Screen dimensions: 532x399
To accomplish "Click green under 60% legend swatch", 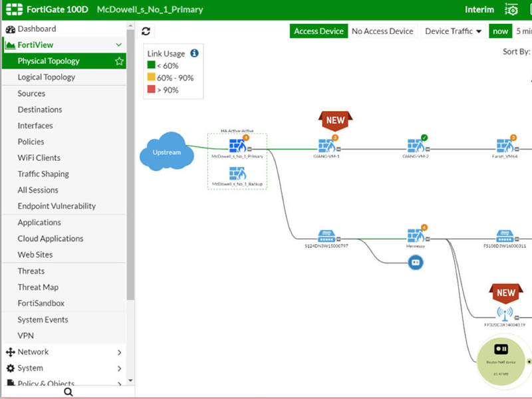I will click(152, 65).
